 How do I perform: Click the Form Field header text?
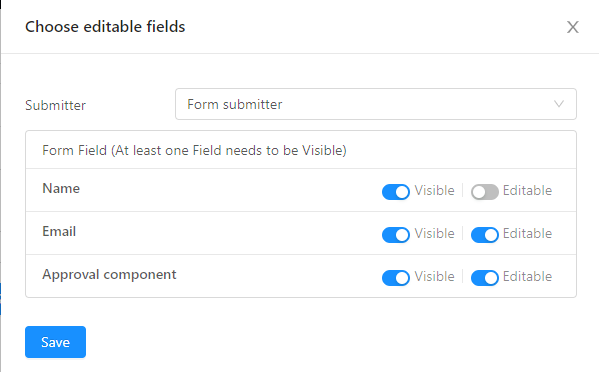click(x=194, y=150)
